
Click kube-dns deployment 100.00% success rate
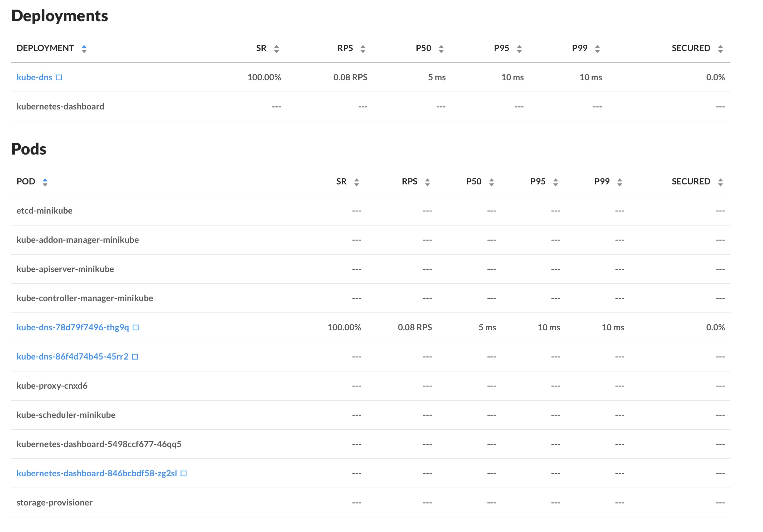click(264, 77)
